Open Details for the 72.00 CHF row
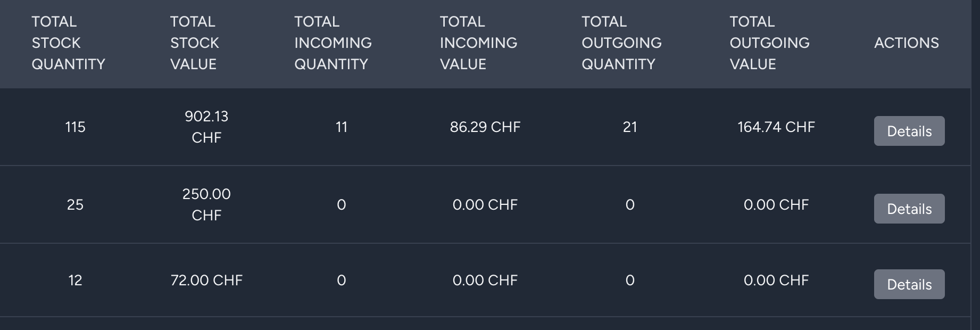980x330 pixels. (x=909, y=284)
